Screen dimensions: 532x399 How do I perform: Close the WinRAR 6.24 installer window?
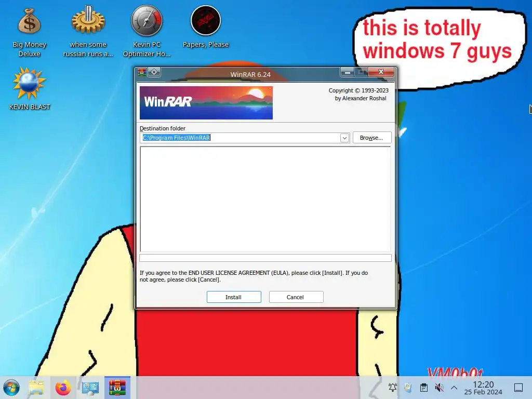[381, 72]
